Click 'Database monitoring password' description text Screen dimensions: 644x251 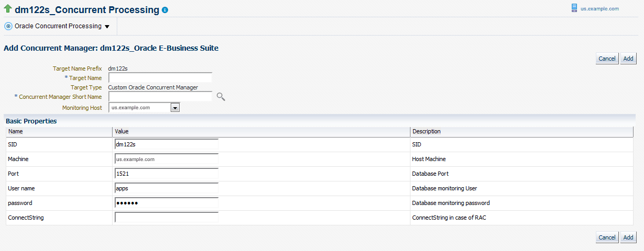click(x=451, y=203)
